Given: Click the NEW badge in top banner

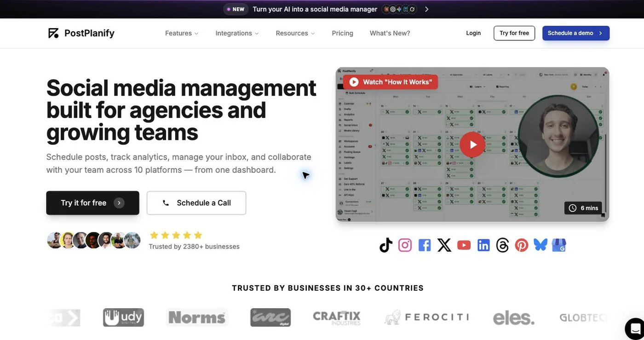Looking at the screenshot, I should [236, 9].
